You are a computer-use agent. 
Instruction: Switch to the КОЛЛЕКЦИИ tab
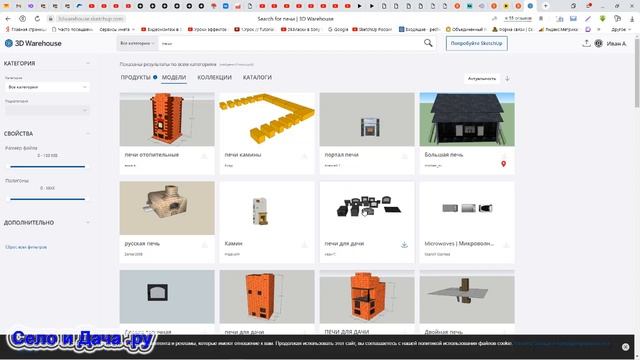pyautogui.click(x=214, y=77)
